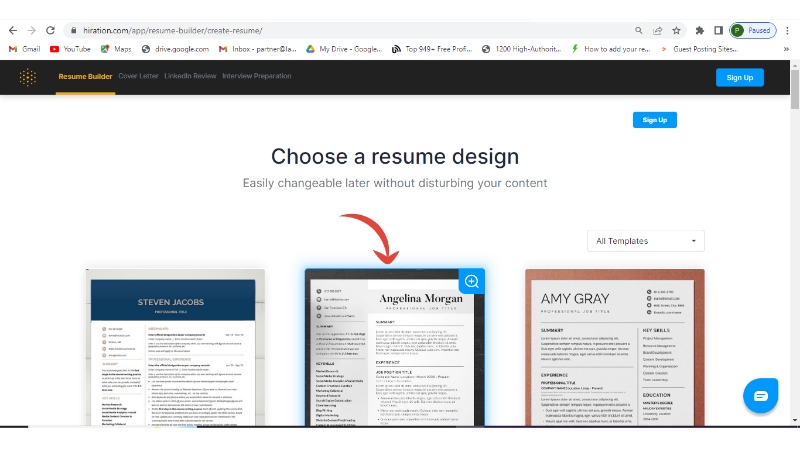Open the Inbox - partner bookmark
Viewport: 800px width, 449px height.
click(258, 49)
